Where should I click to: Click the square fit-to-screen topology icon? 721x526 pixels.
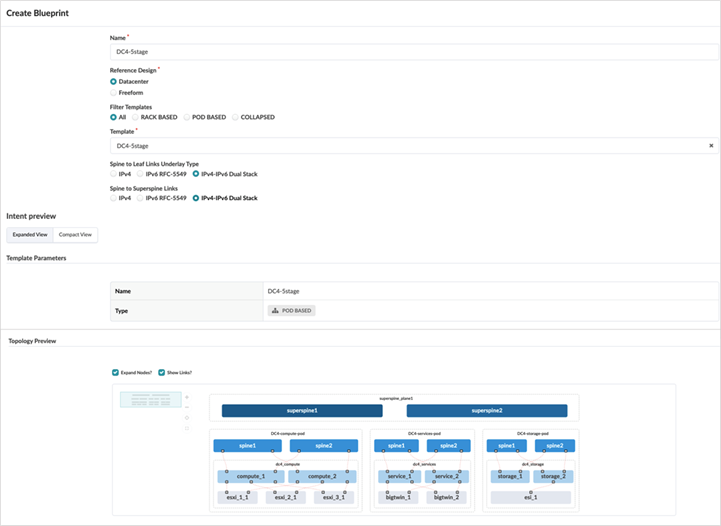click(187, 429)
